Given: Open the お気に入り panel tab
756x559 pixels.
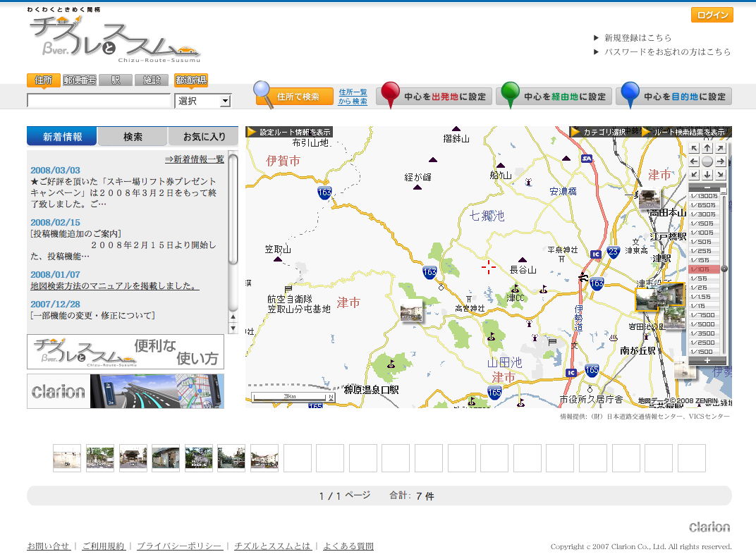Looking at the screenshot, I should pos(204,136).
